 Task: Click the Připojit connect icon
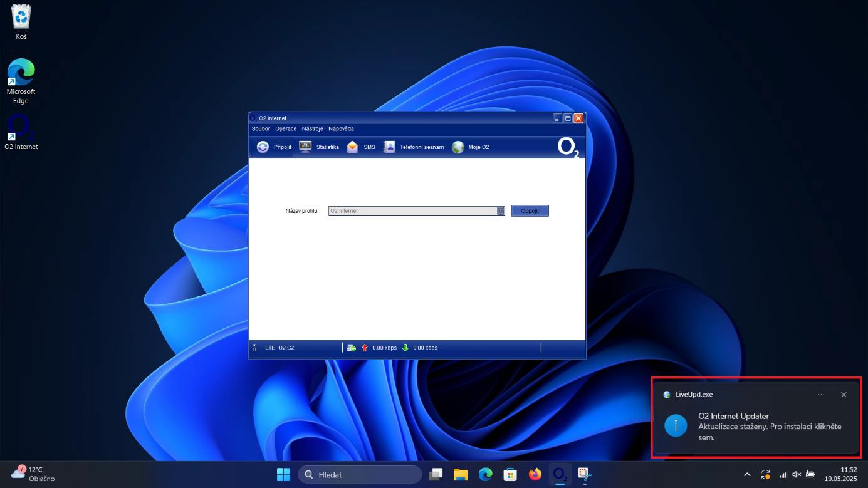point(263,147)
